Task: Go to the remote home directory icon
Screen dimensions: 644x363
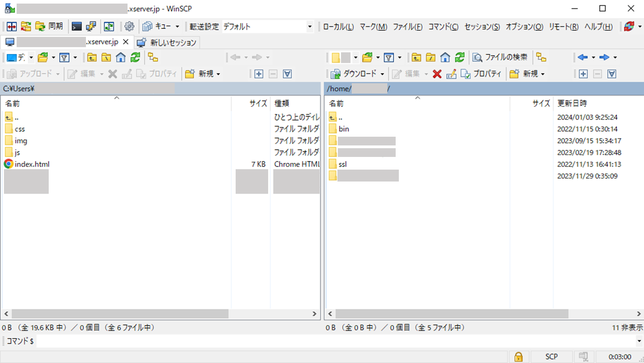Action: 446,57
